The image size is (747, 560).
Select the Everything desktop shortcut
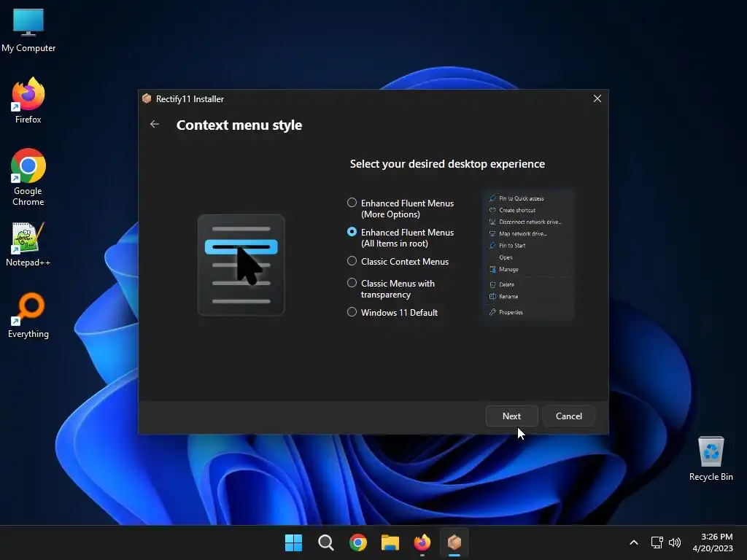coord(28,315)
